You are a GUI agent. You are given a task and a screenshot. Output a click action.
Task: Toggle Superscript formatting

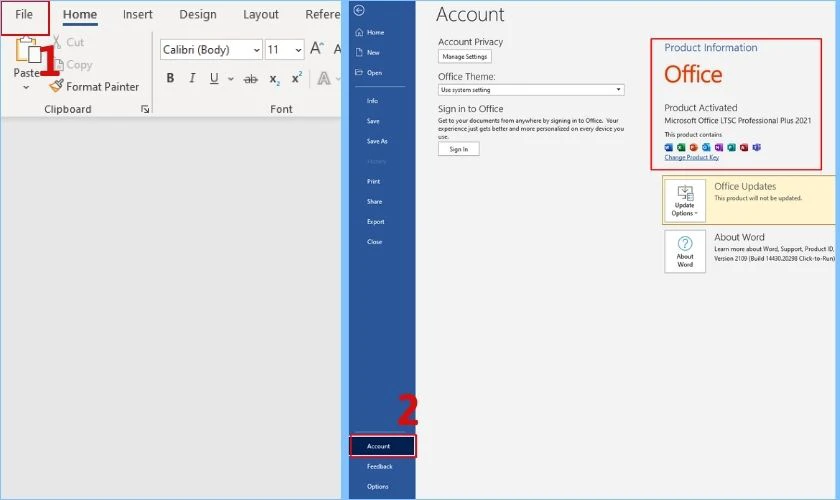coord(297,78)
